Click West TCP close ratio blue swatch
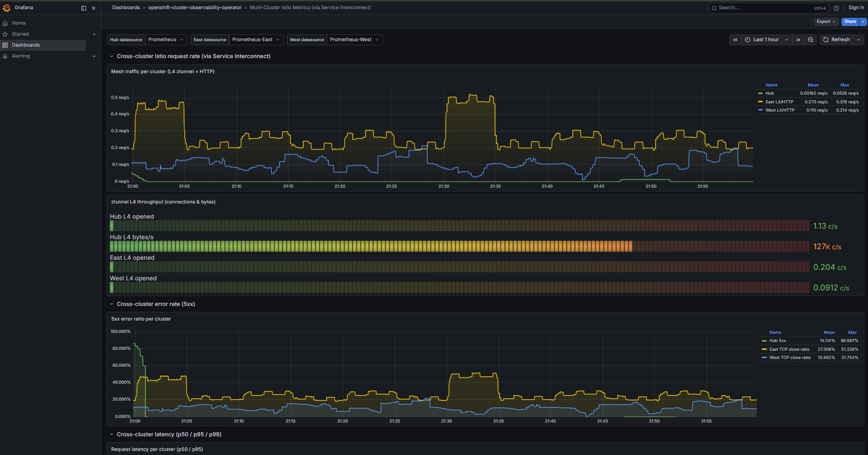Screen dimensions: 868x455 click(764, 358)
